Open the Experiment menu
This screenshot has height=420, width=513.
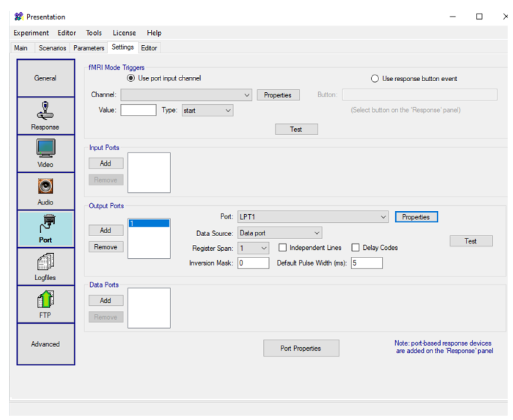tap(31, 33)
